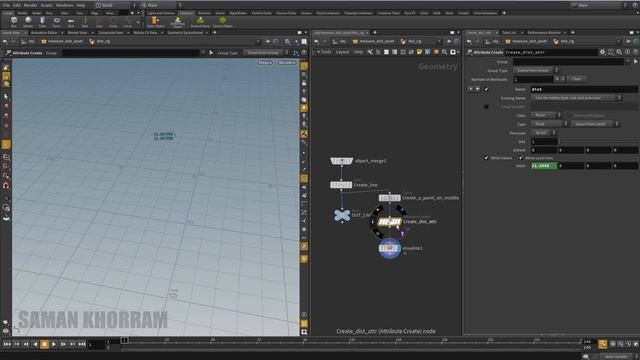The image size is (640, 360).
Task: Toggle Real Time playback button
Action: point(602,344)
